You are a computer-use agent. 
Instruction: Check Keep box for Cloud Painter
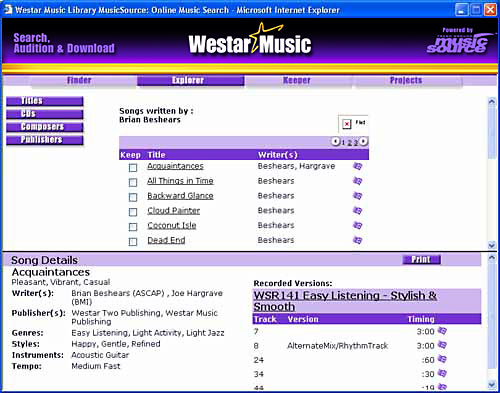click(x=133, y=212)
